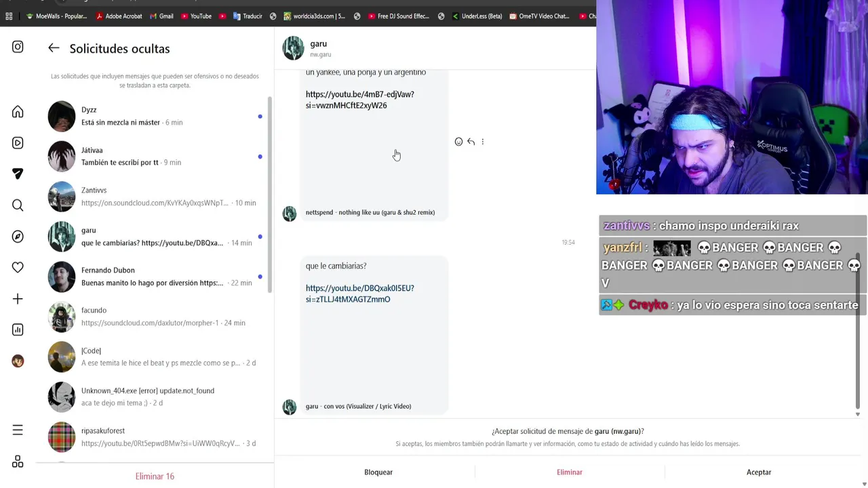Open Dyzz message request
The height and width of the screenshot is (488, 868).
(155, 116)
